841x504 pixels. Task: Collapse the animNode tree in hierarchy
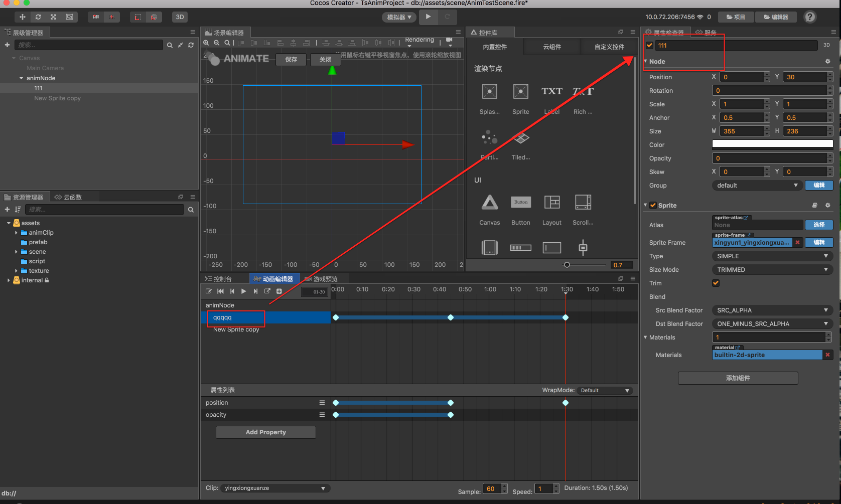tap(21, 78)
